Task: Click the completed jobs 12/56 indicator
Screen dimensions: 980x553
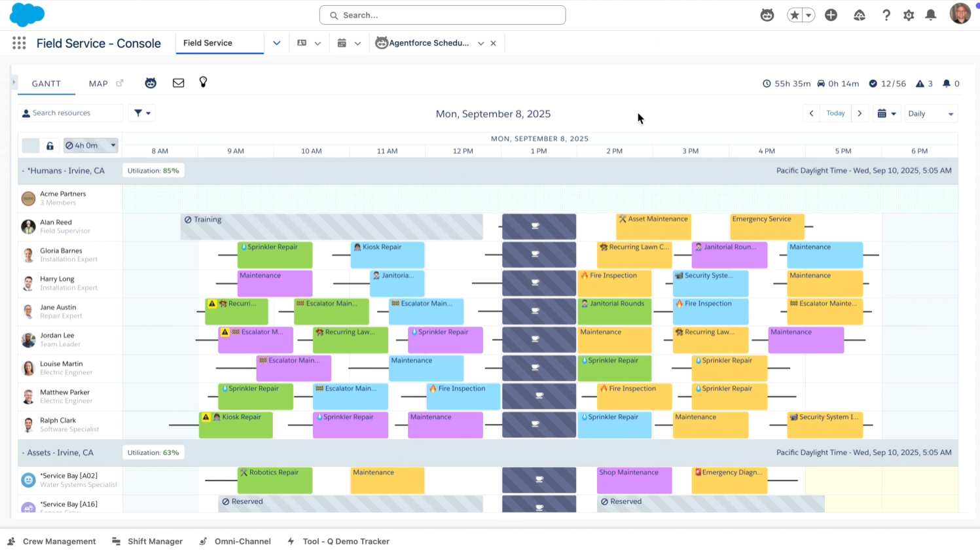Action: 887,84
